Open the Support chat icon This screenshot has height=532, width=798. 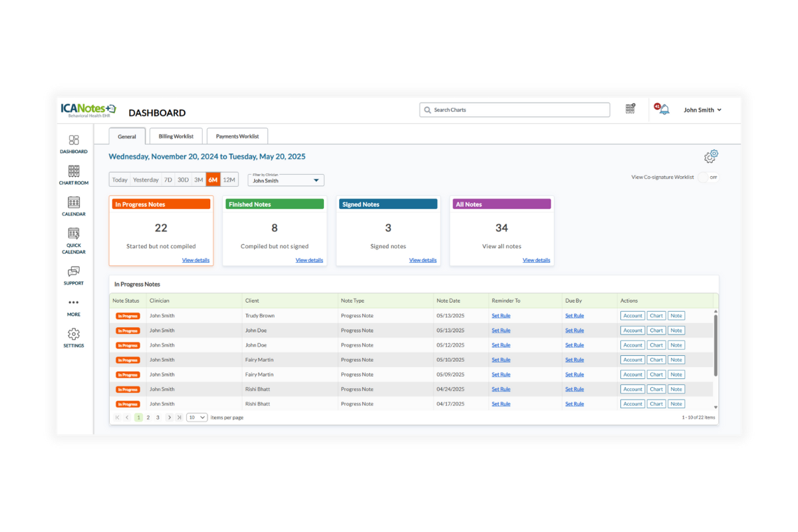(74, 271)
